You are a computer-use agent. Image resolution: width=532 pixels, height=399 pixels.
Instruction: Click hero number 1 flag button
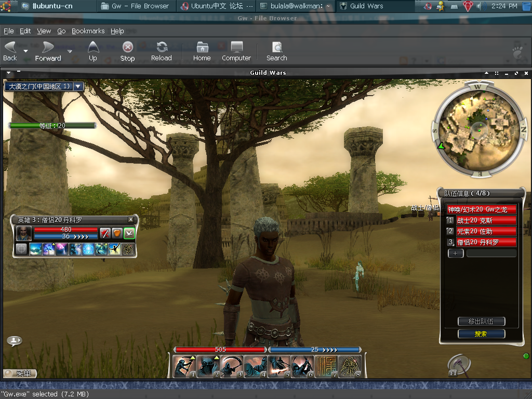pos(450,220)
